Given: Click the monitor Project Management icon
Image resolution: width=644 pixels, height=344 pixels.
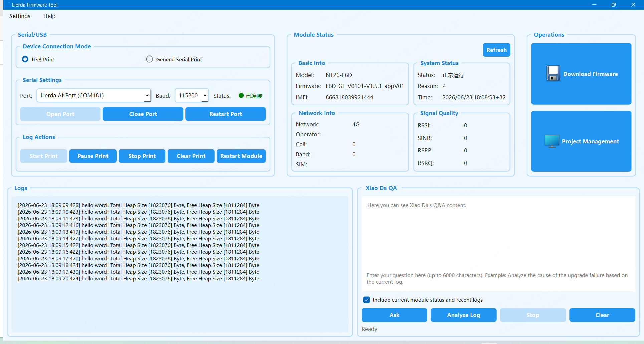Looking at the screenshot, I should pos(552,141).
